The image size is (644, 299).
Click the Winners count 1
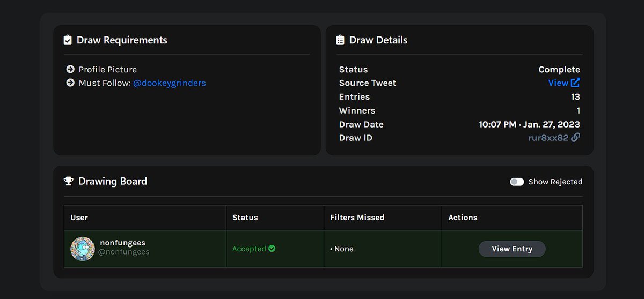pyautogui.click(x=578, y=110)
